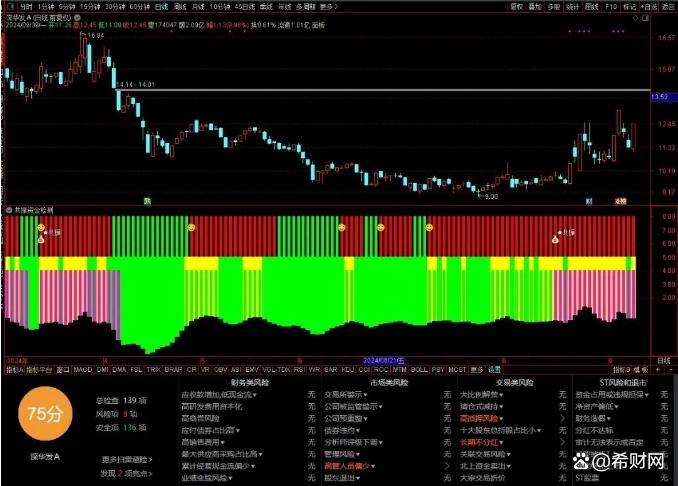The width and height of the screenshot is (678, 486).
Task: Click 财务类风险 column heading
Action: [250, 383]
